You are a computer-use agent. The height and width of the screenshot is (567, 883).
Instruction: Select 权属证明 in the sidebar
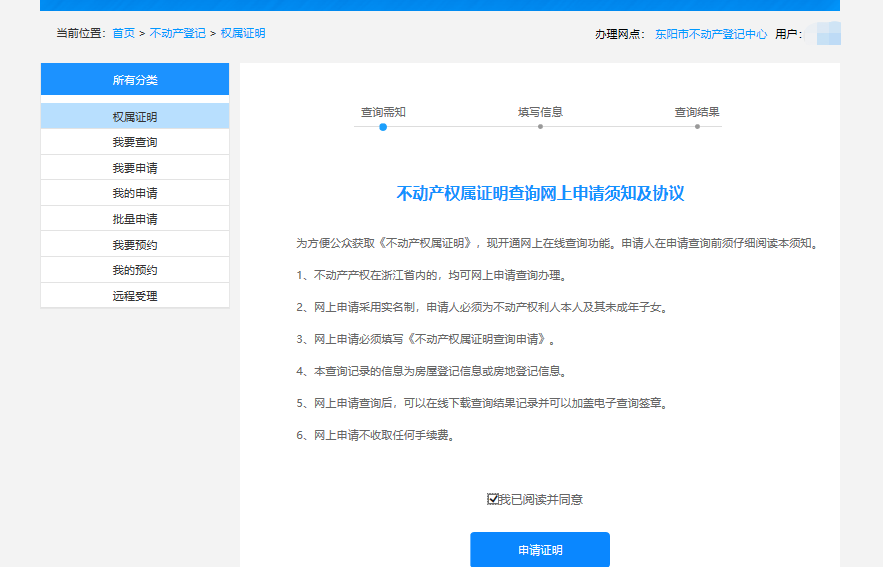(135, 117)
